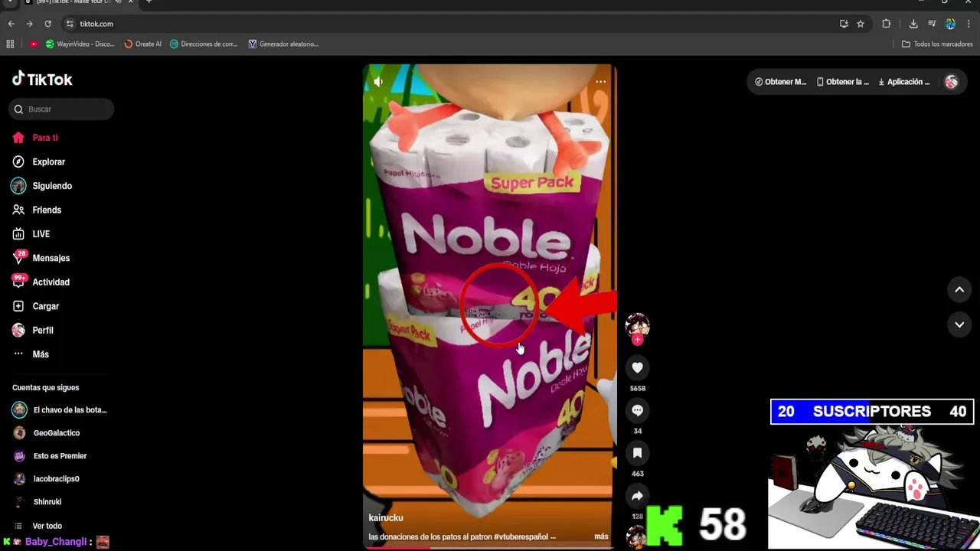980x551 pixels.
Task: Open profile avatar in top right
Action: (x=951, y=82)
